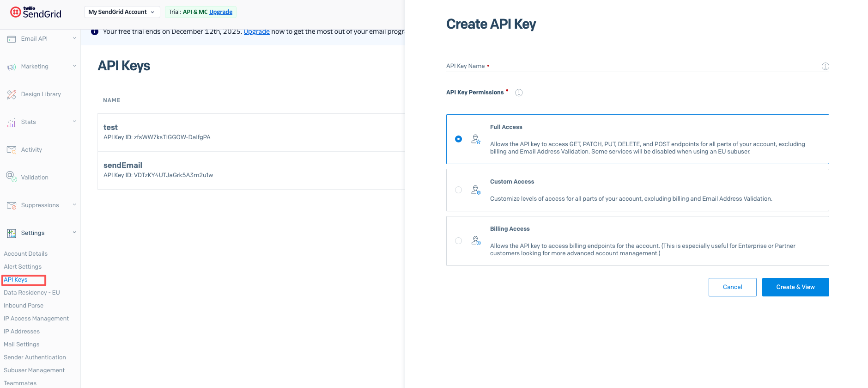Screen dimensions: 868x388
Task: Click the Design Library icon
Action: click(x=12, y=95)
